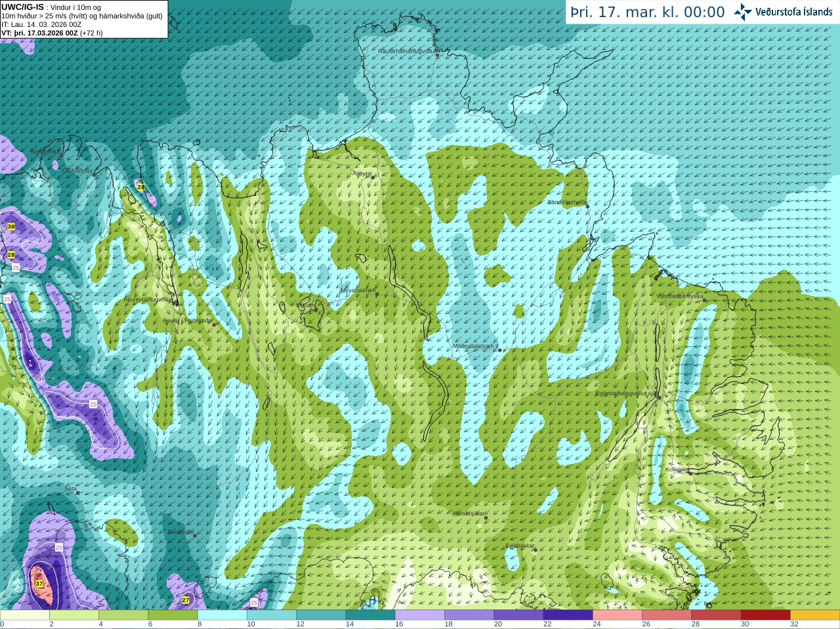Click the 28 gust marker below the 30 marker

point(11,255)
